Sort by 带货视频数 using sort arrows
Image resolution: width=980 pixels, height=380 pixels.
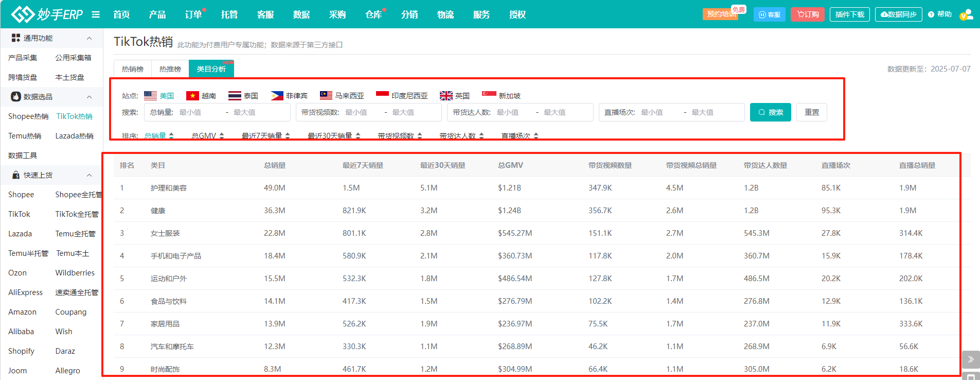(420, 136)
